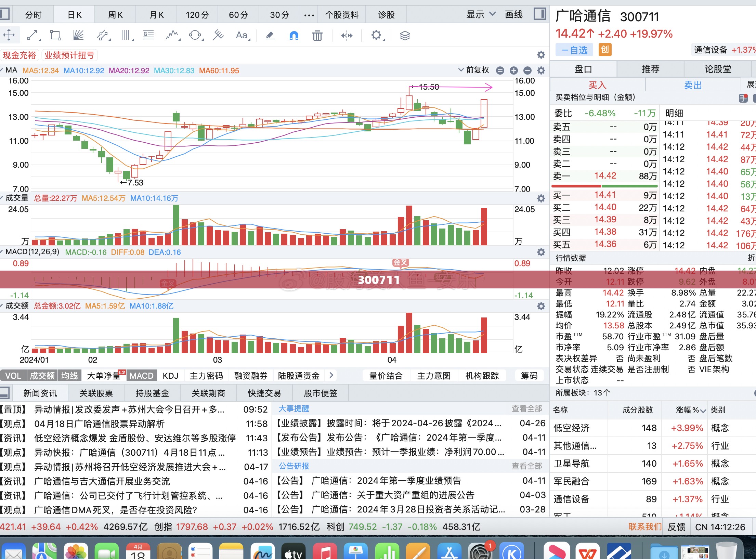Open MA indicator settings gear
This screenshot has width=756, height=559.
[x=541, y=70]
